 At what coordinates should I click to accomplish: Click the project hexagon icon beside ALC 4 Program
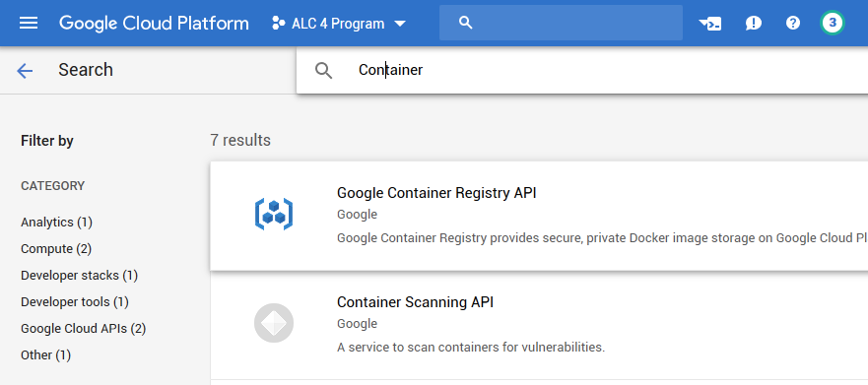[279, 24]
